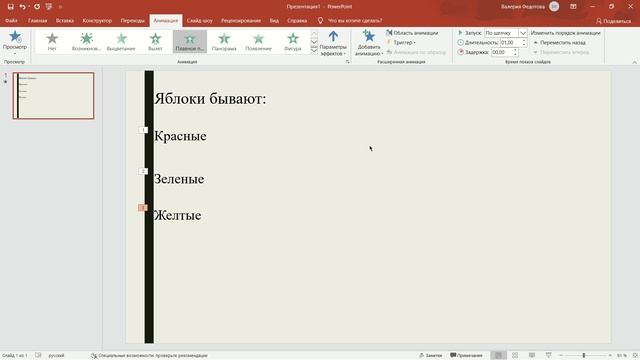Click the user account avatar

coord(554,7)
